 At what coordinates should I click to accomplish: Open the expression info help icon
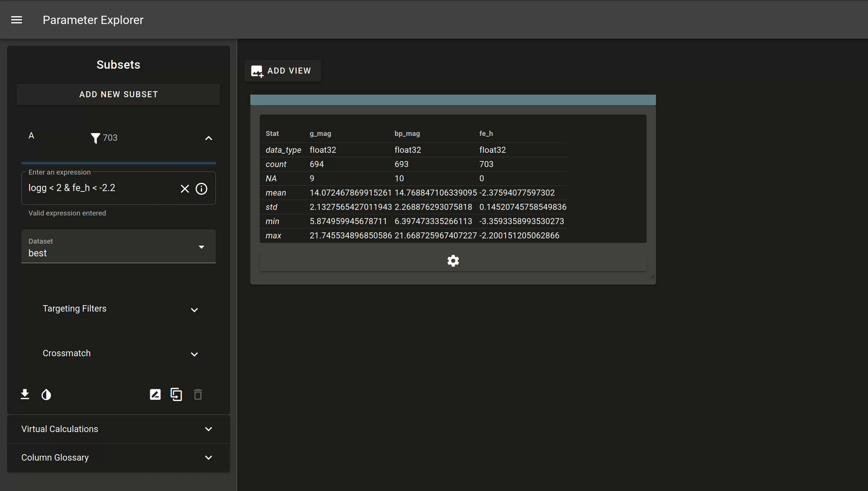click(x=202, y=188)
